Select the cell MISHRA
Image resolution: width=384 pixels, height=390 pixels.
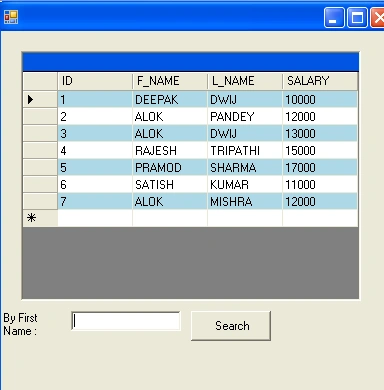[245, 201]
